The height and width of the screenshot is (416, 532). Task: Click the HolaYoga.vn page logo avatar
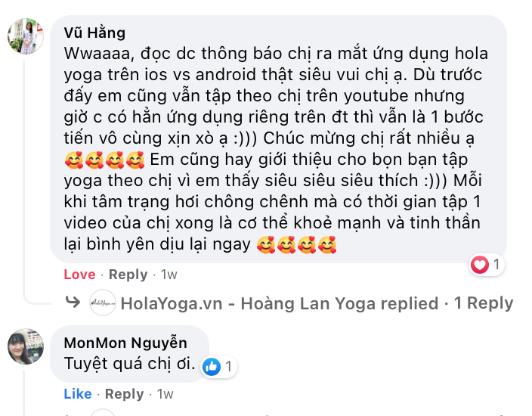(103, 303)
